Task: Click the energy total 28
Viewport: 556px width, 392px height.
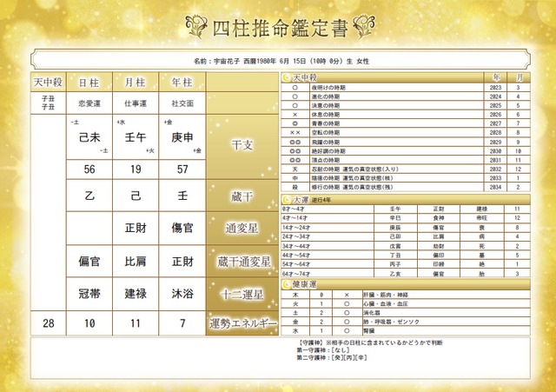Action: (x=49, y=323)
